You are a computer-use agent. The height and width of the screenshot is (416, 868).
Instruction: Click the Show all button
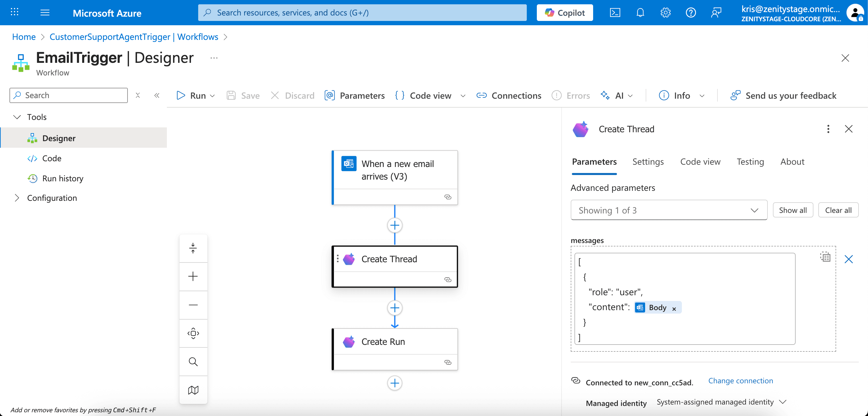click(x=792, y=210)
